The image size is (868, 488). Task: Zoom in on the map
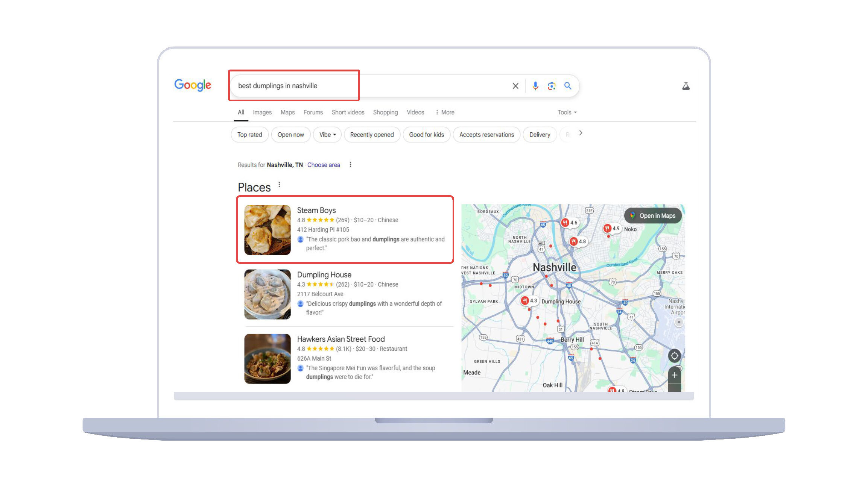tap(674, 375)
